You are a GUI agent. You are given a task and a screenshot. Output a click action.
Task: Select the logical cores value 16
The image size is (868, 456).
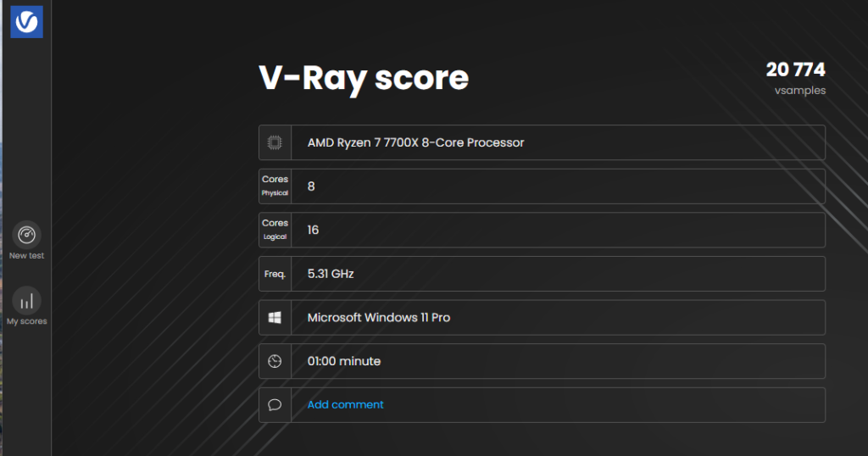(x=313, y=231)
